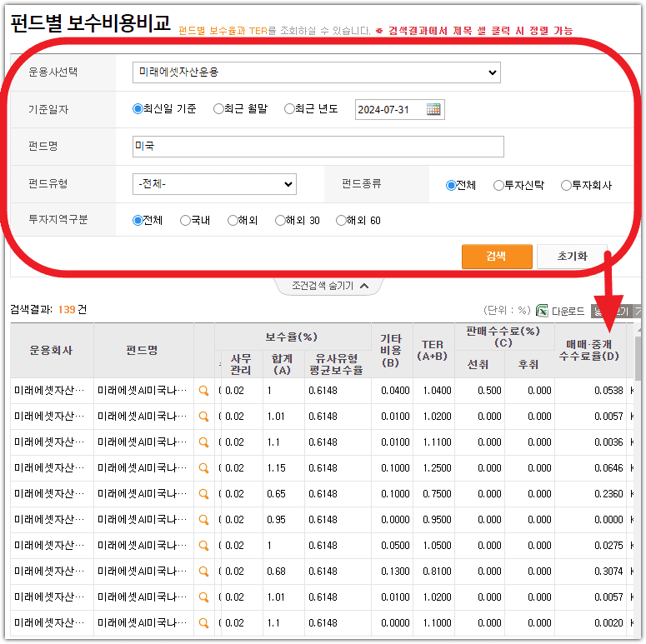The height and width of the screenshot is (644, 646).
Task: Select 해외 60 region radio
Action: point(341,220)
